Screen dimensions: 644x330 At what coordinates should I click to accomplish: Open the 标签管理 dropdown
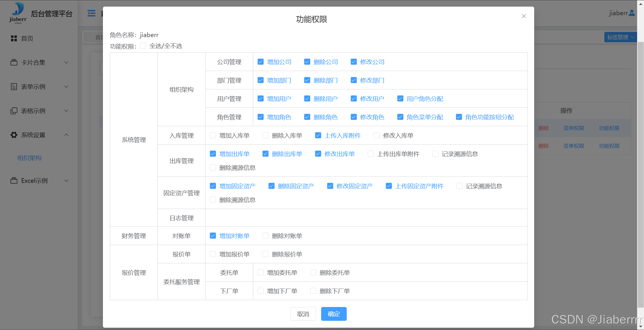pyautogui.click(x=620, y=37)
